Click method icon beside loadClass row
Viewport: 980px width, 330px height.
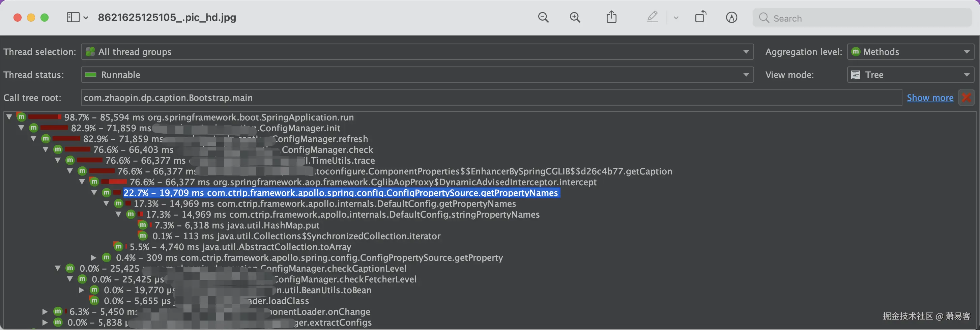click(x=94, y=301)
